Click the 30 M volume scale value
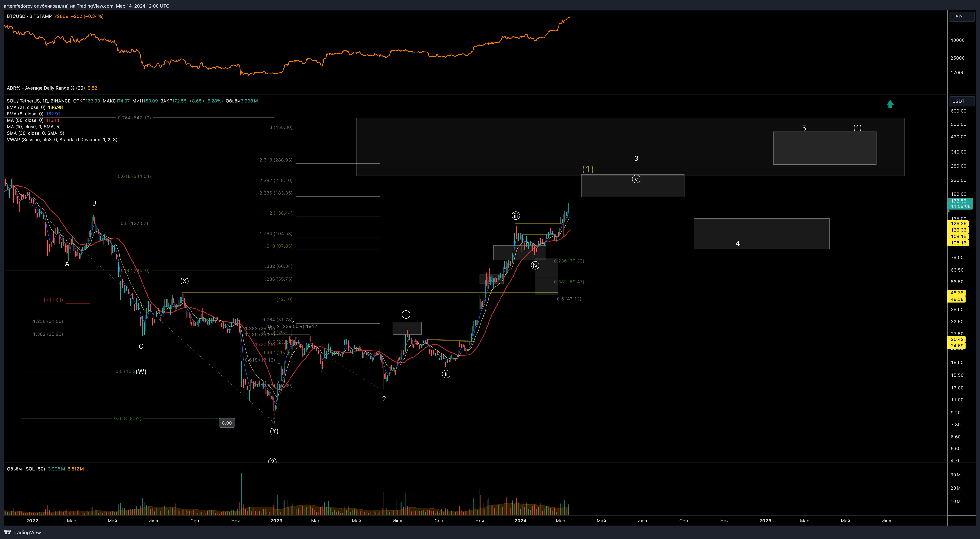This screenshot has width=980, height=539. pos(955,475)
